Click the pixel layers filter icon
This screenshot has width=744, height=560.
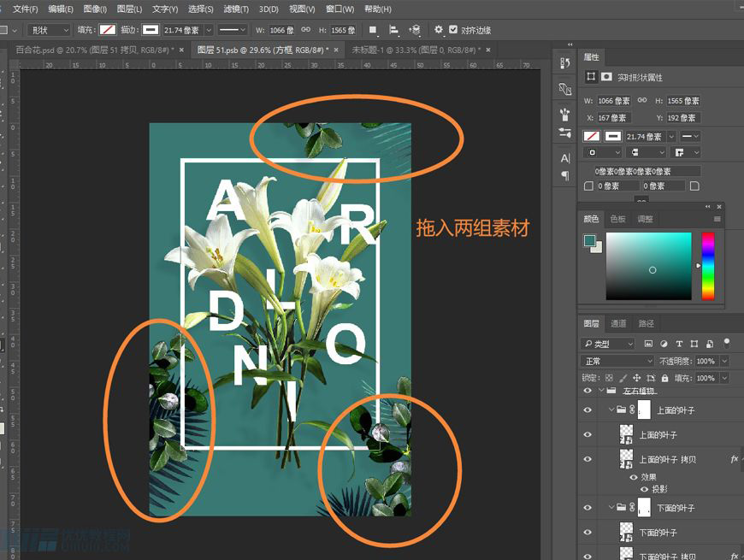click(x=650, y=344)
